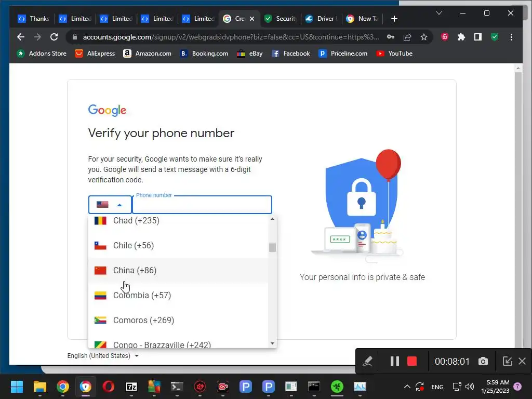Take a screenshot with recorder camera icon
532x399 pixels.
click(483, 362)
